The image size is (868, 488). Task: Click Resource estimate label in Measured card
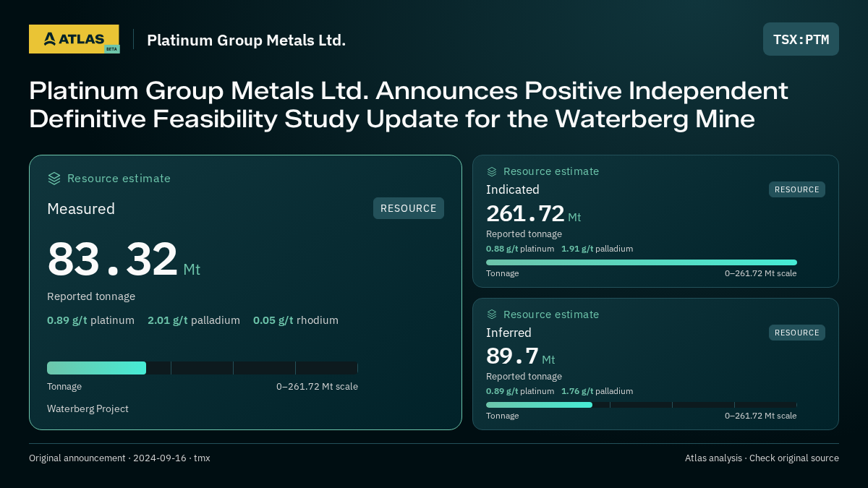(x=119, y=179)
